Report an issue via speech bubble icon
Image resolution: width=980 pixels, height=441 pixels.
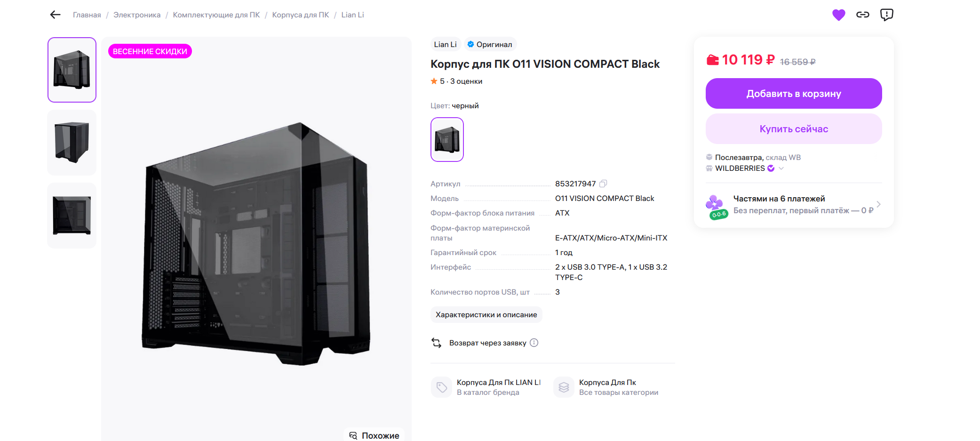[886, 15]
